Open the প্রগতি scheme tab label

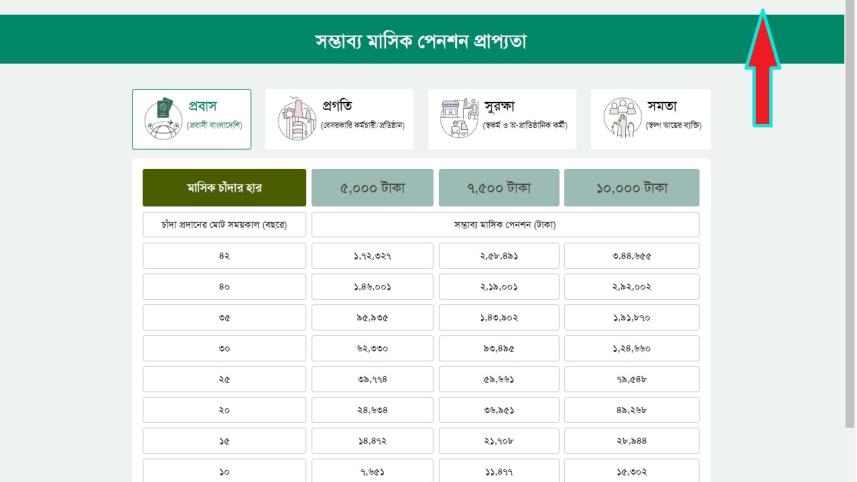coord(337,106)
